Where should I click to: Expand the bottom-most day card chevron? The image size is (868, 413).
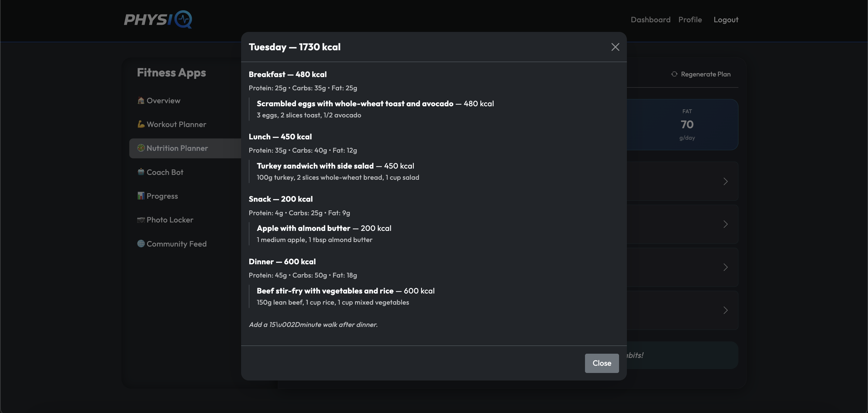pos(725,310)
